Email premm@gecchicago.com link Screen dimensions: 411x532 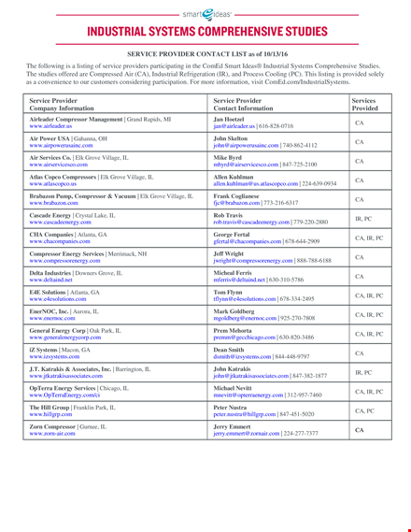[245, 338]
